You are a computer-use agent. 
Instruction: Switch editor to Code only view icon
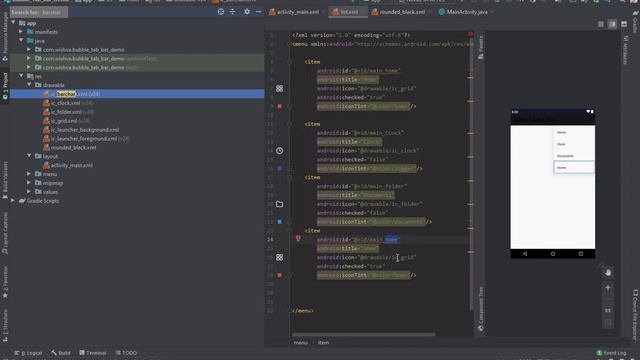tap(601, 24)
